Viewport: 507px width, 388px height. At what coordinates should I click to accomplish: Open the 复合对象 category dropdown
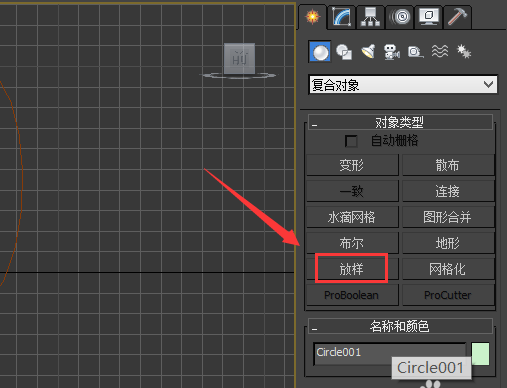click(403, 85)
